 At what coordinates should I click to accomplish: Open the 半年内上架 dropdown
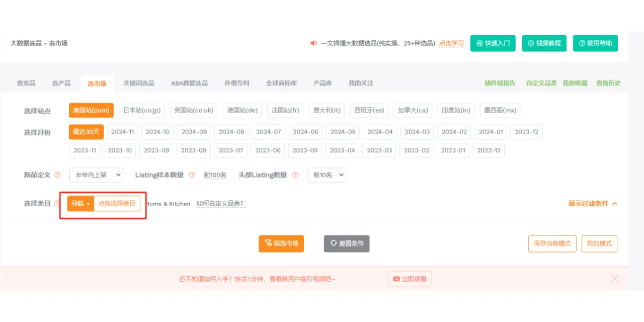point(96,175)
